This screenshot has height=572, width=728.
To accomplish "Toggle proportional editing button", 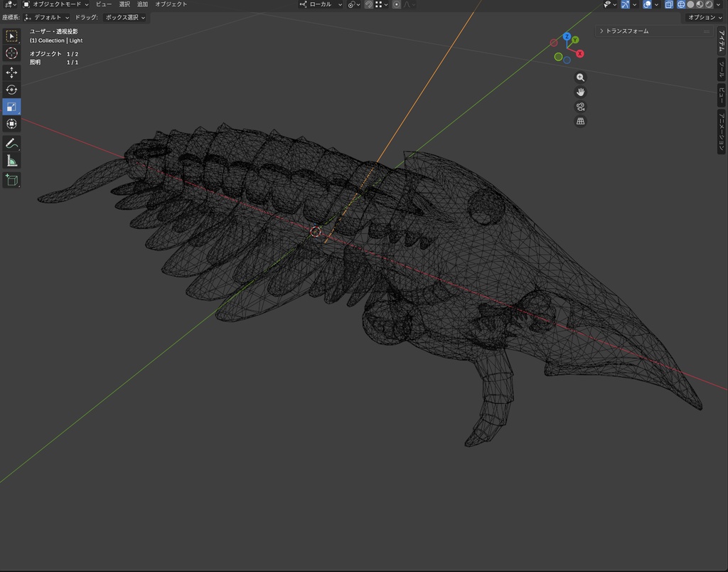I will pos(397,4).
